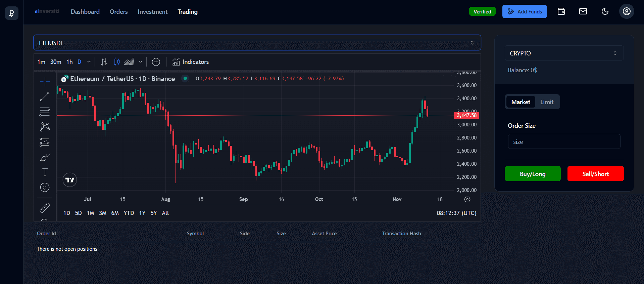
Task: Focus the Order Size input field
Action: coord(564,141)
